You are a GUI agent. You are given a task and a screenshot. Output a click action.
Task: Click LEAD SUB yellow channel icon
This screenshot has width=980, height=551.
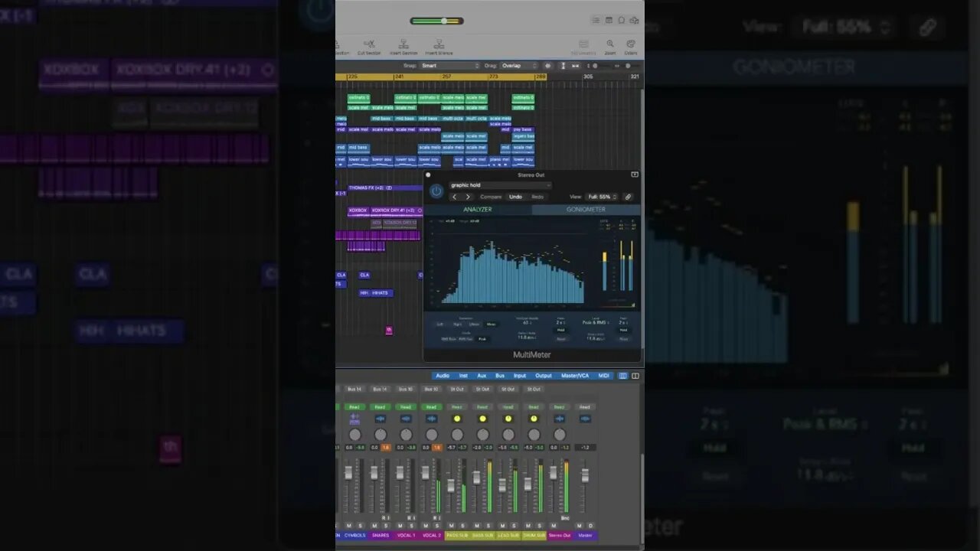tap(508, 419)
